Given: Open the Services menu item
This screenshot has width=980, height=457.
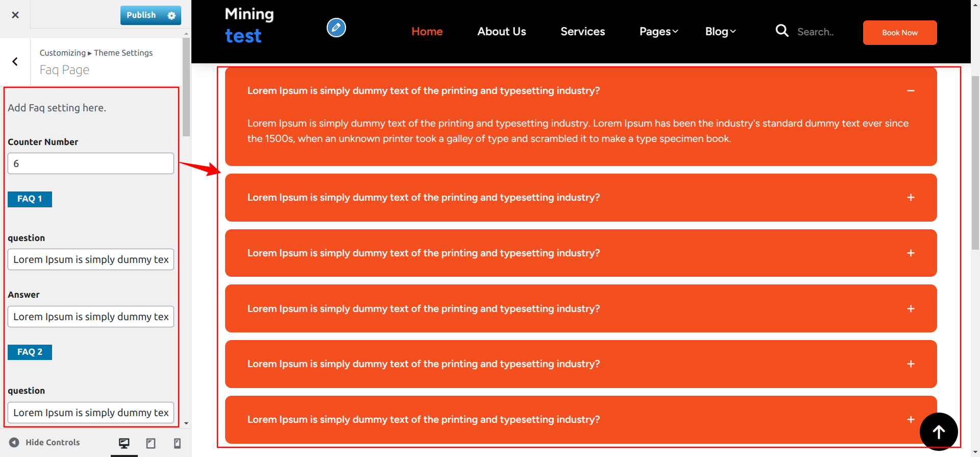Looking at the screenshot, I should 582,32.
